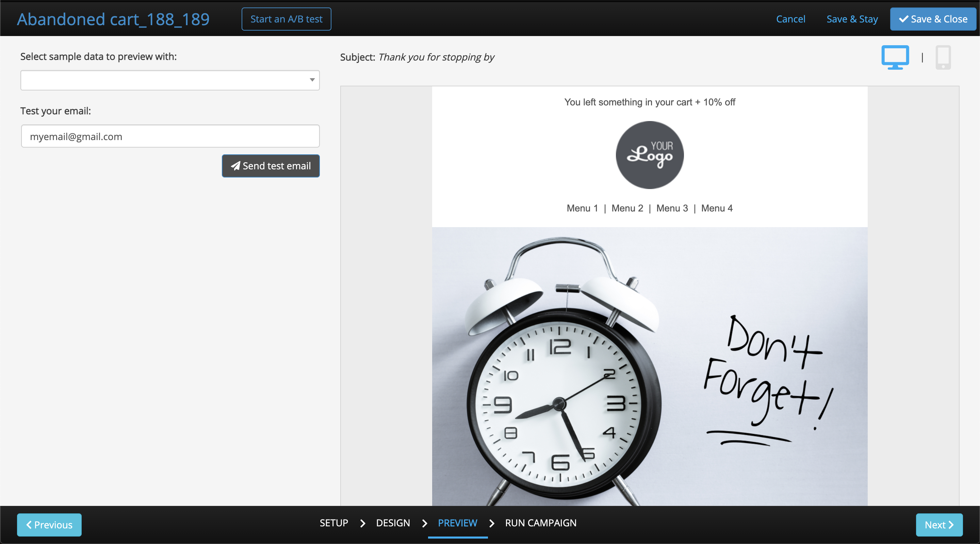The image size is (980, 544).
Task: Click the subject 'Thank you for stopping by'
Action: 436,57
